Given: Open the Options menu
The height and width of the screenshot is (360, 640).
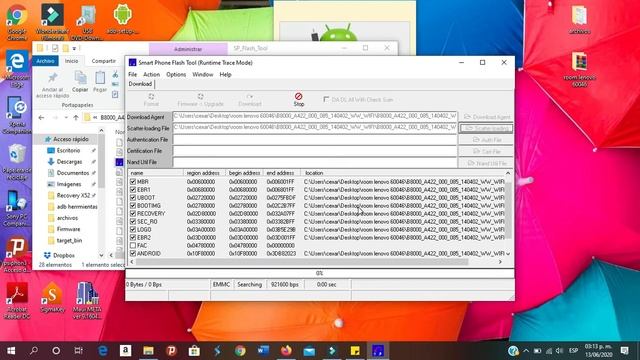Looking at the screenshot, I should pos(176,75).
